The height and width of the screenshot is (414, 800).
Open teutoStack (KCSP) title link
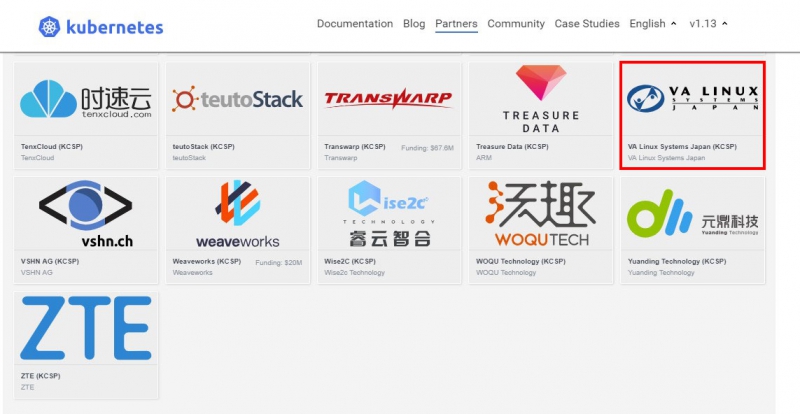click(204, 147)
